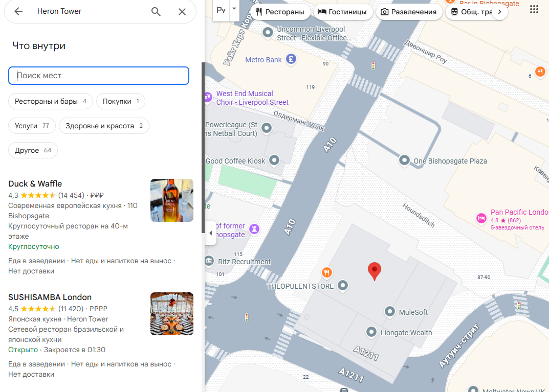Click the Круглосуточно hours text
Viewport: 549px width, 392px height.
[34, 246]
